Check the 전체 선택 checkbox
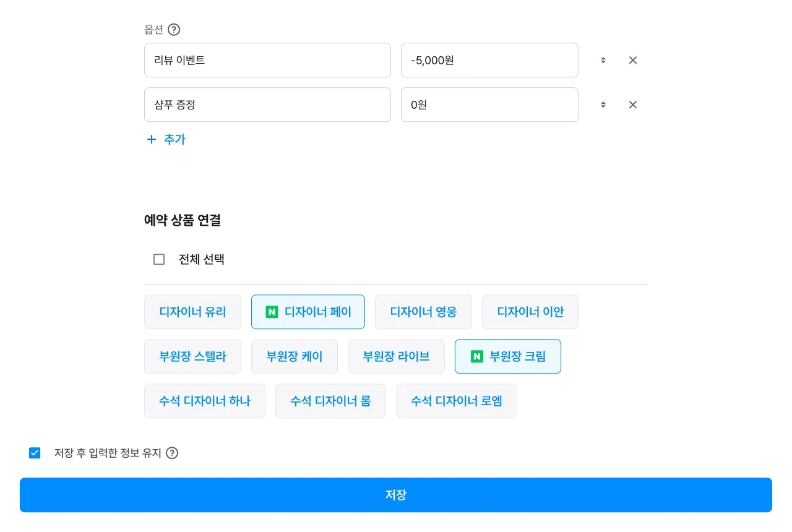The width and height of the screenshot is (792, 532). [x=159, y=259]
